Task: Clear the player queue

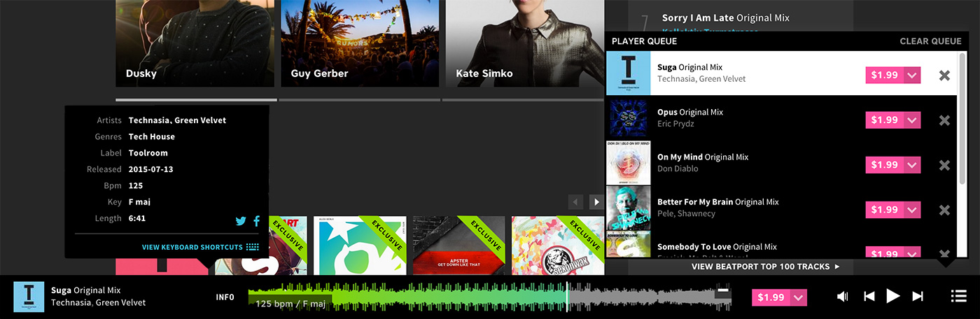Action: [x=930, y=41]
